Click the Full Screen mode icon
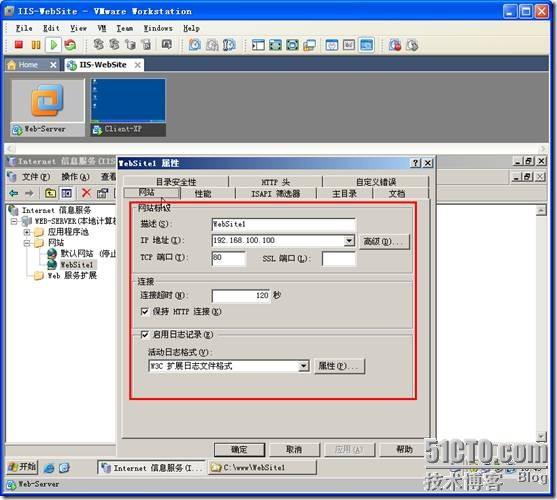Viewport: 557px width, 500px height. tap(275, 45)
